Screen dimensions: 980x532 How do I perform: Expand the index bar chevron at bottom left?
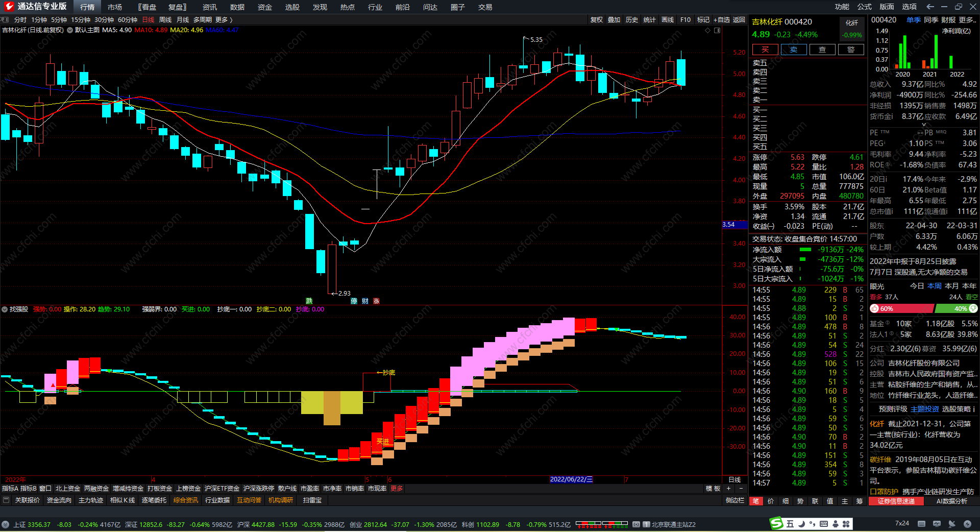tap(5, 524)
